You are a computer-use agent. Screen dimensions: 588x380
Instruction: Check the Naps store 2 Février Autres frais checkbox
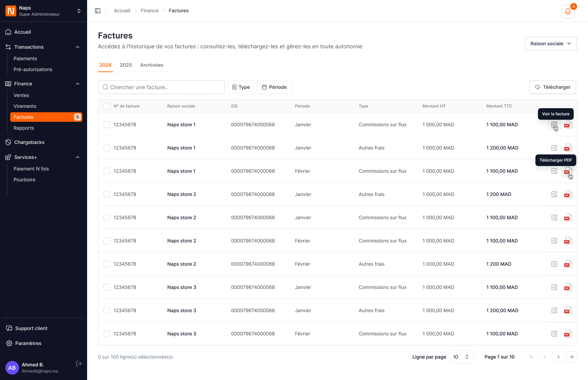click(107, 264)
